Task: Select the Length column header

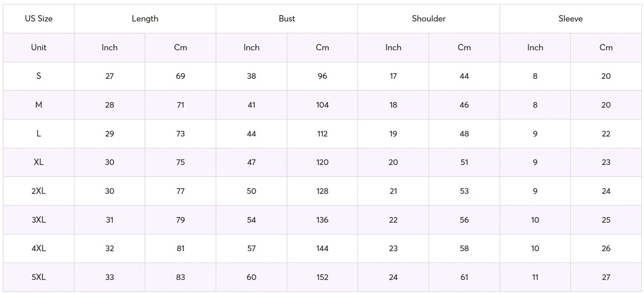Action: tap(145, 19)
